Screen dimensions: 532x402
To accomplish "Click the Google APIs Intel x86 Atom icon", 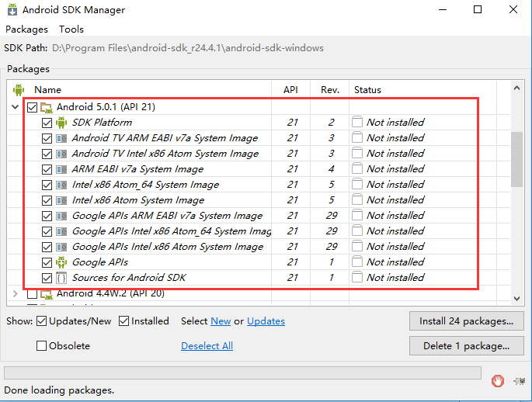I will [x=61, y=247].
